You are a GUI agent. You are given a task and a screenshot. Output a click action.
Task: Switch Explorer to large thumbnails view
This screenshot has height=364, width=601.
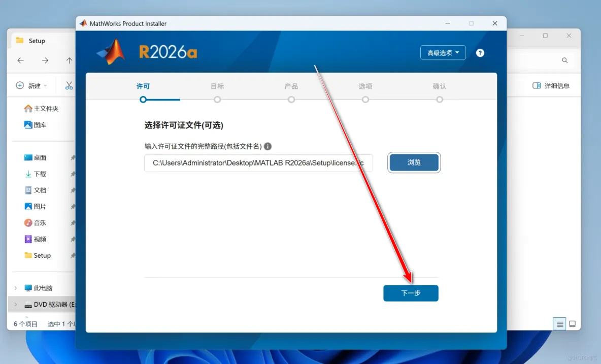pos(572,324)
